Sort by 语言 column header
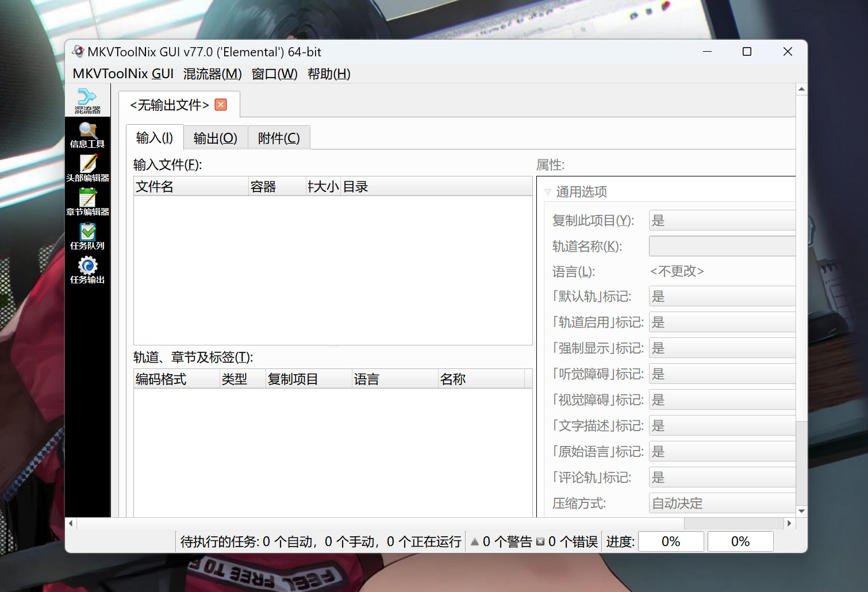Image resolution: width=868 pixels, height=592 pixels. [395, 379]
